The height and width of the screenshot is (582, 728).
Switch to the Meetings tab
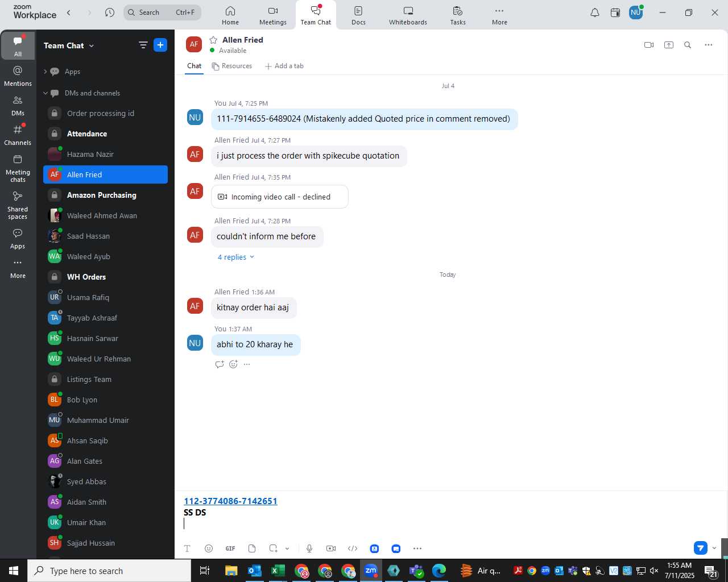tap(273, 15)
